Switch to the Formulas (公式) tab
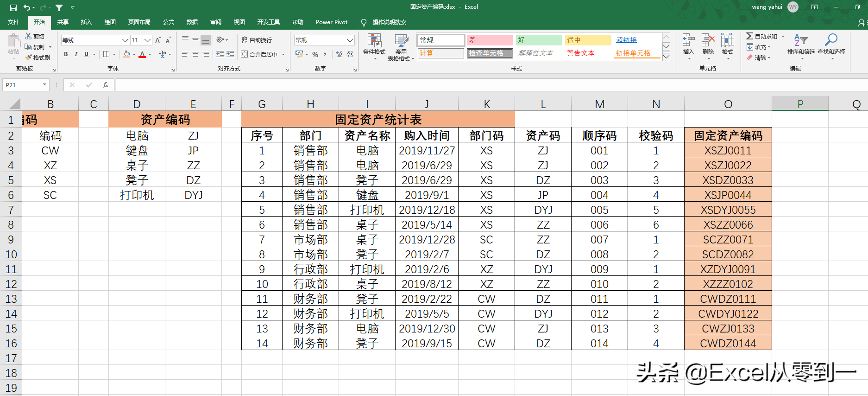Viewport: 868px width, 396px height. [169, 22]
